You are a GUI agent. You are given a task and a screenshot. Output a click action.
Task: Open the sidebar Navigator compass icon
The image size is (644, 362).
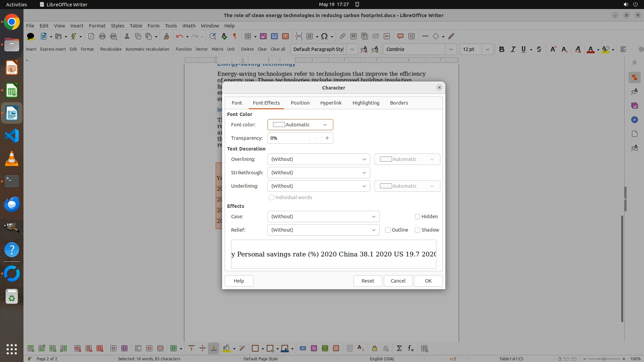point(634,120)
